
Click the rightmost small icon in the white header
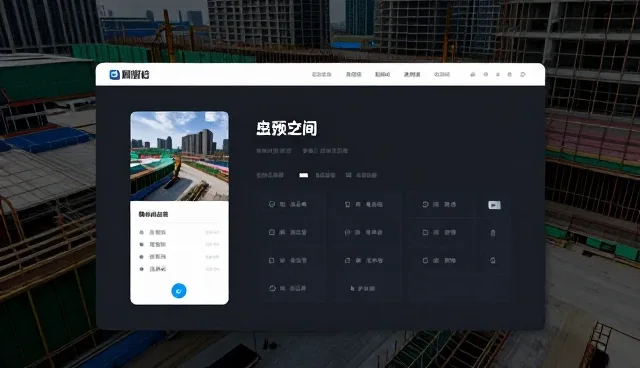click(523, 74)
